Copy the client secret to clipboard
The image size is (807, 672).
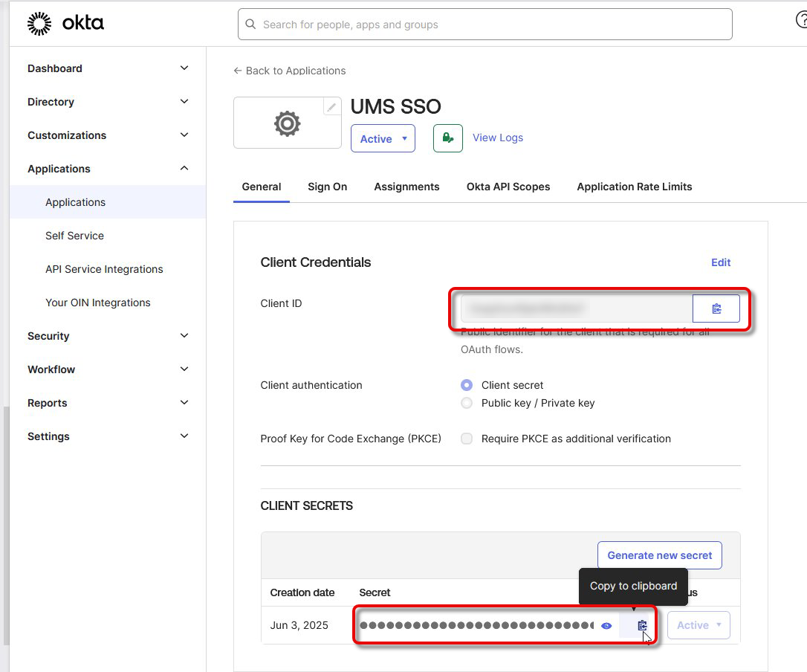click(x=642, y=626)
